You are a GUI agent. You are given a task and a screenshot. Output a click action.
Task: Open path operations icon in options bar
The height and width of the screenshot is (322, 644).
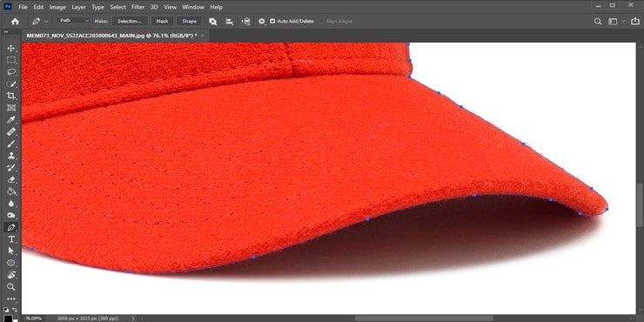(212, 22)
